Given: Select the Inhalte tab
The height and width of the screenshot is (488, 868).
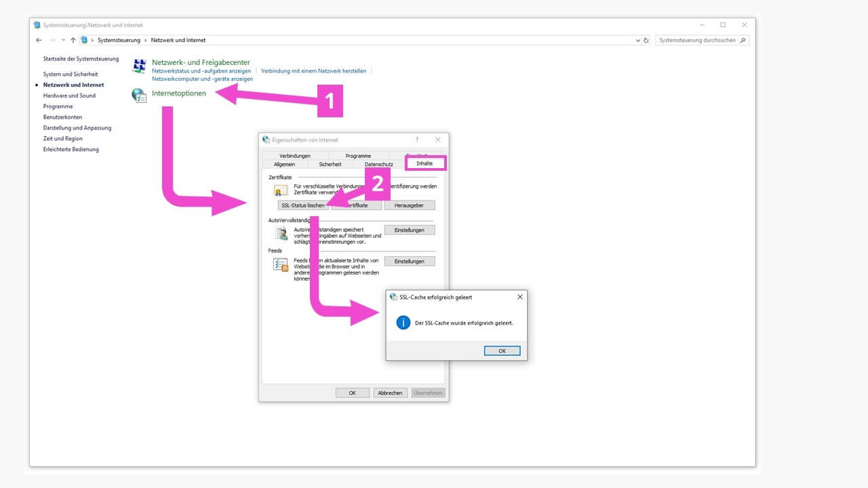Looking at the screenshot, I should tap(425, 163).
